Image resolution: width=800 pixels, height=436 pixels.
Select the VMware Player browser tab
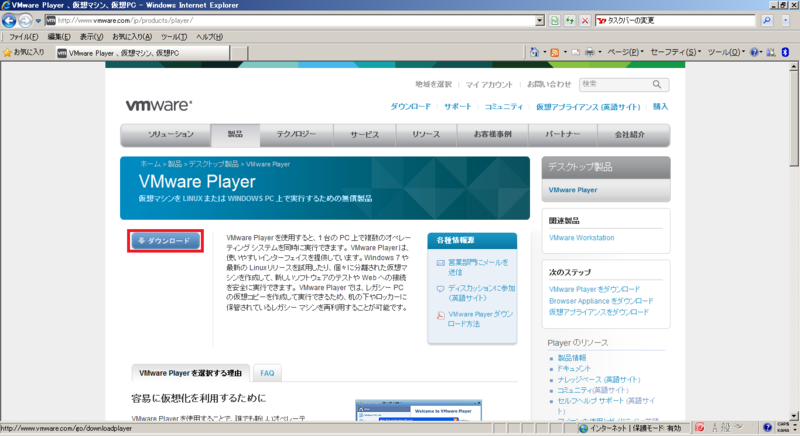[142, 53]
